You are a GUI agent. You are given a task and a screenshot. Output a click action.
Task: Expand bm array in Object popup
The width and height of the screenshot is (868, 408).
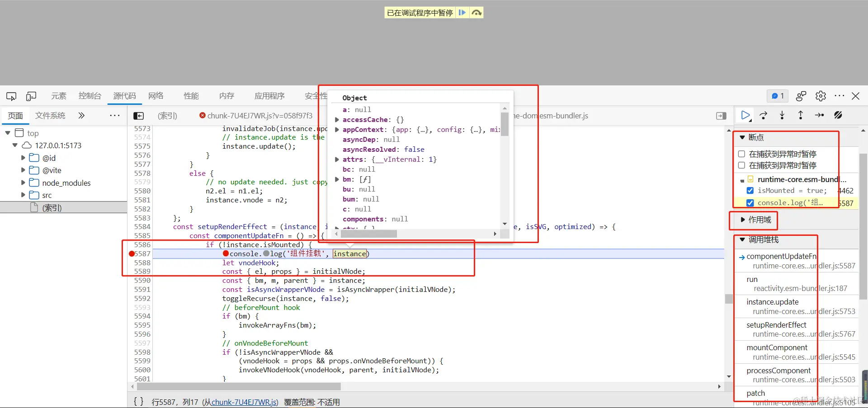tap(337, 179)
